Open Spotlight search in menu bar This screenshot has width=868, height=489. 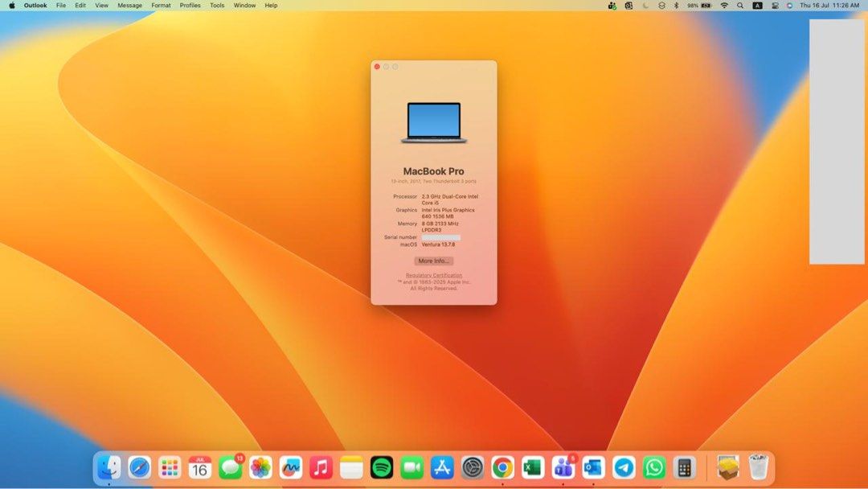(x=740, y=6)
